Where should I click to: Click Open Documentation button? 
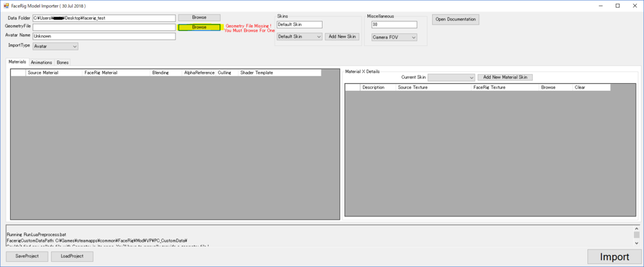(455, 20)
